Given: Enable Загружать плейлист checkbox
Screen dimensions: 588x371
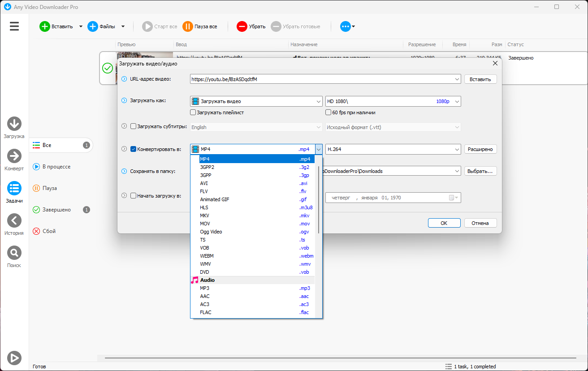Looking at the screenshot, I should point(193,112).
